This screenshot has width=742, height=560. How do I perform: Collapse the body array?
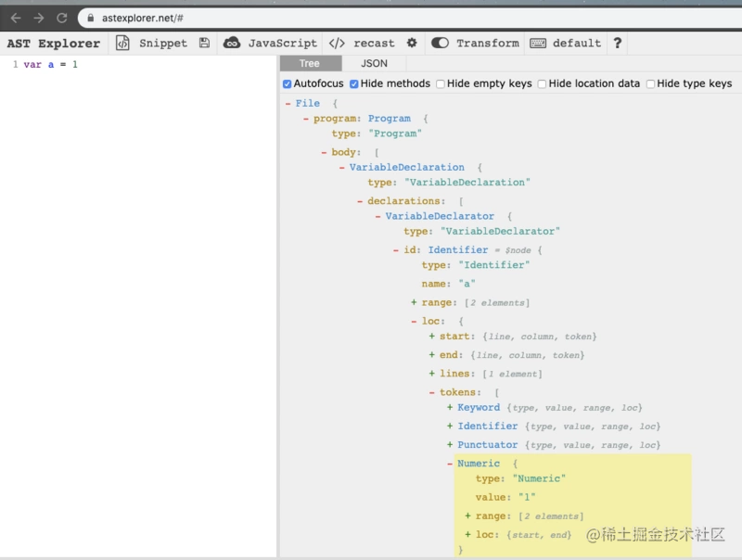tap(324, 152)
